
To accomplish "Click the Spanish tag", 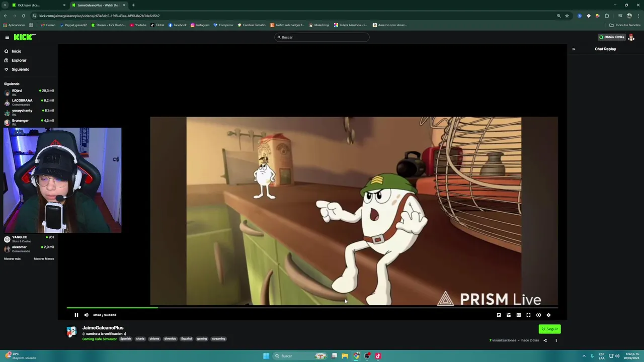I will click(x=125, y=339).
